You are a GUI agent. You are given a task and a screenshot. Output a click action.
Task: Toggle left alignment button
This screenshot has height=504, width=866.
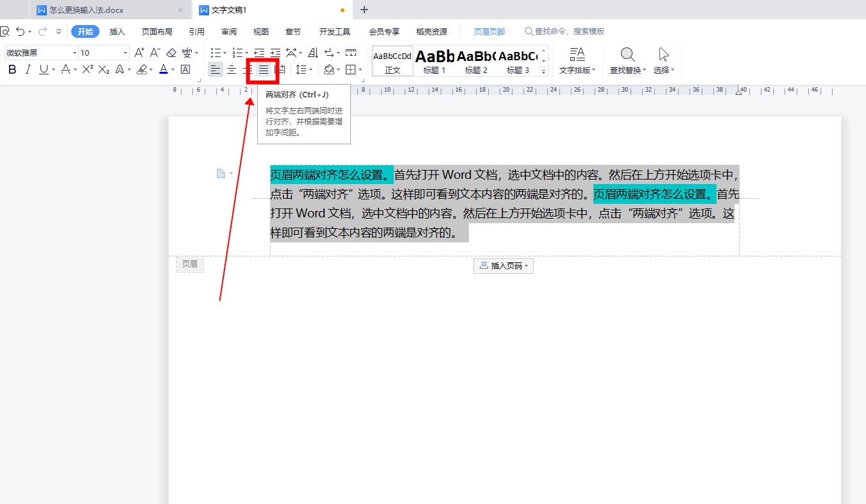(x=216, y=70)
